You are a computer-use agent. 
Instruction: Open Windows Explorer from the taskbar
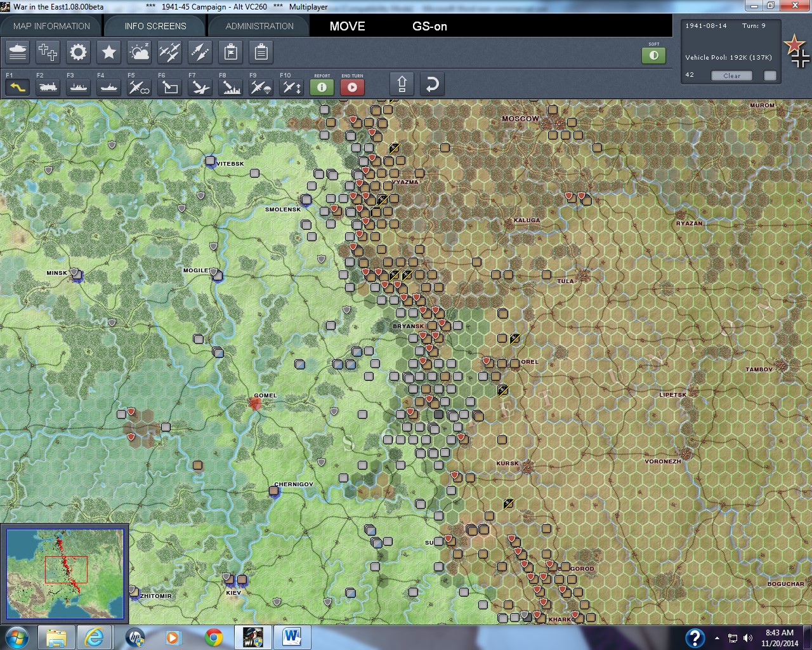tap(56, 637)
